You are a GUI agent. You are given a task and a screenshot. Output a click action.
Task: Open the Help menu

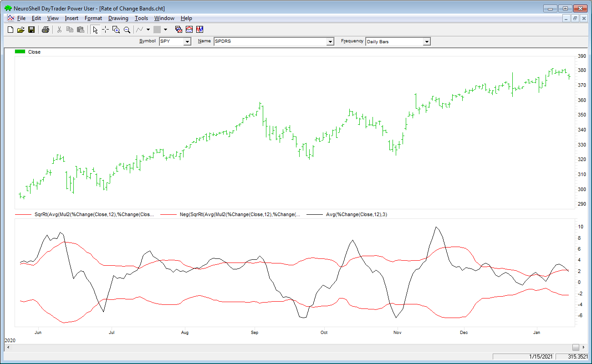tap(186, 18)
